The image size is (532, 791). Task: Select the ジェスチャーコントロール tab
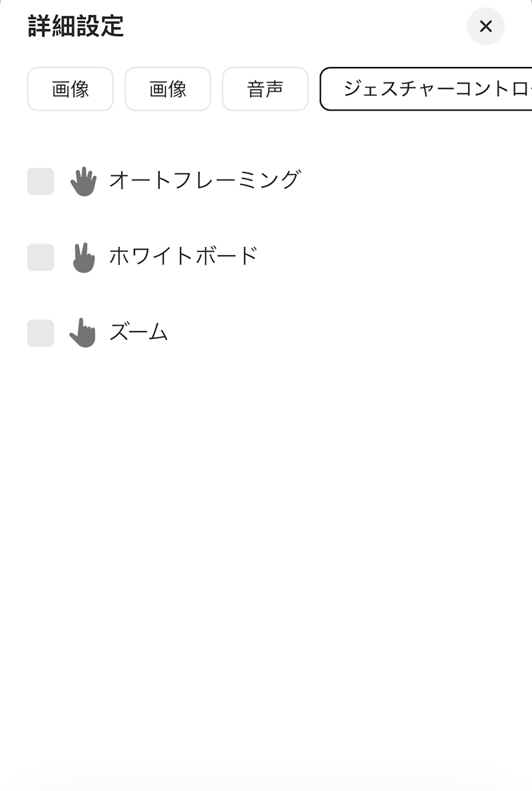[427, 89]
